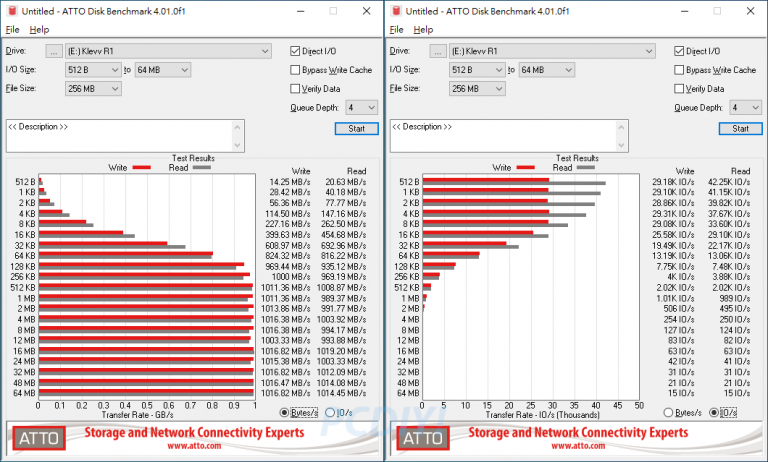Click Description scroll-up arrow in Bytes/s window
This screenshot has height=462, width=768.
(238, 127)
